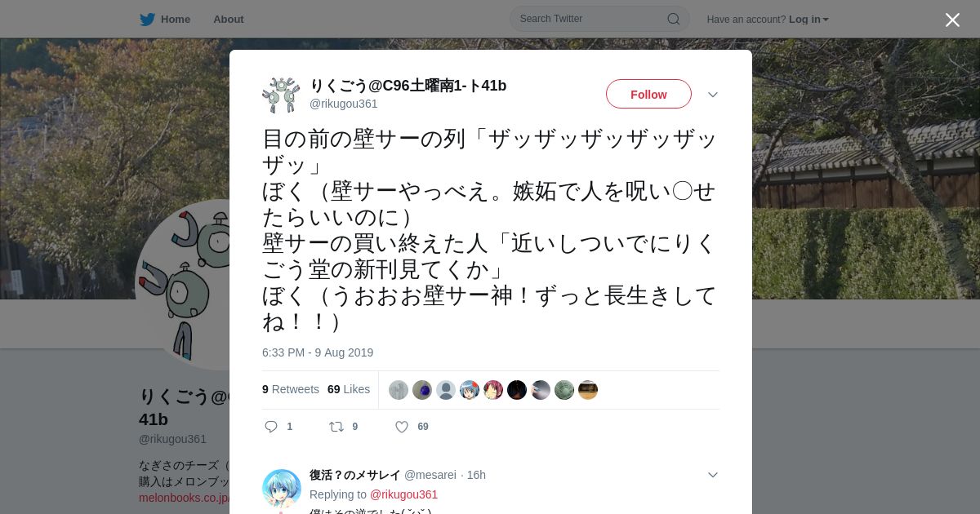The height and width of the screenshot is (514, 980).
Task: Go to the About page
Action: point(229,19)
